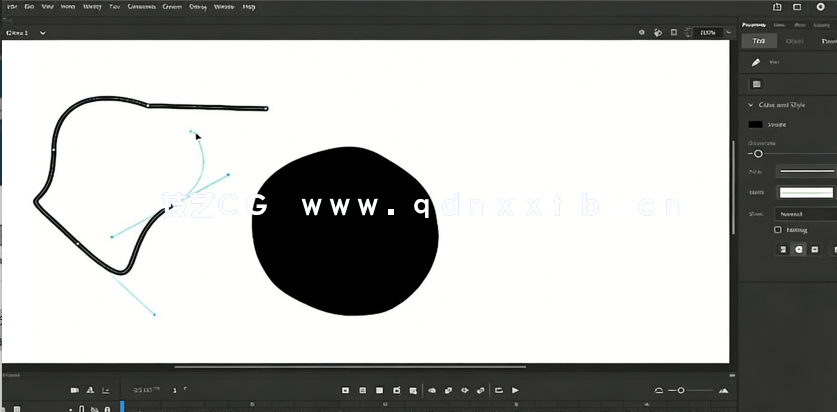Image resolution: width=837 pixels, height=412 pixels.
Task: Click the clip content icon beside center stage
Action: coord(658,33)
